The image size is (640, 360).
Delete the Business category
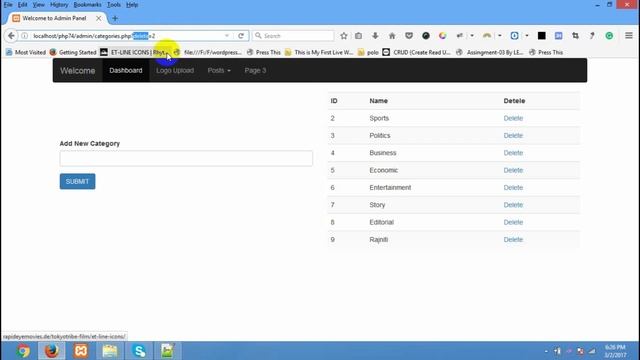pyautogui.click(x=513, y=153)
